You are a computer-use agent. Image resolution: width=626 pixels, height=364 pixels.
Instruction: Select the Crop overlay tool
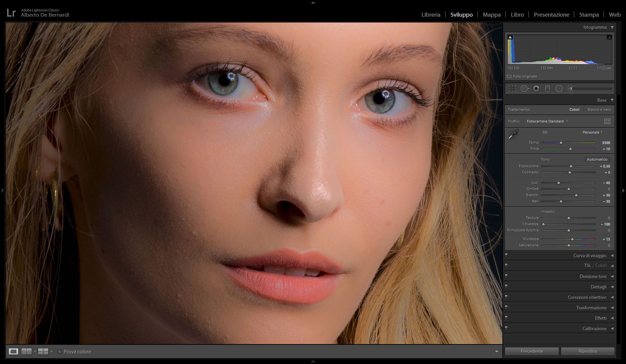(x=512, y=89)
